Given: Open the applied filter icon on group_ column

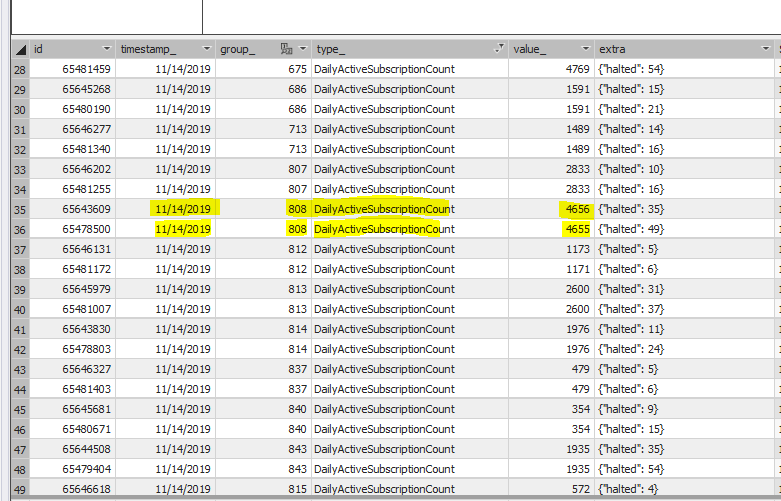Looking at the screenshot, I should pyautogui.click(x=286, y=49).
